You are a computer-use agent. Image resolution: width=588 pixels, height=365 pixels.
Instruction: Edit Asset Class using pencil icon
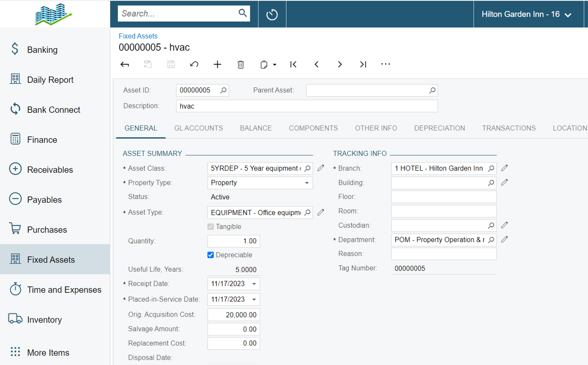pos(321,168)
